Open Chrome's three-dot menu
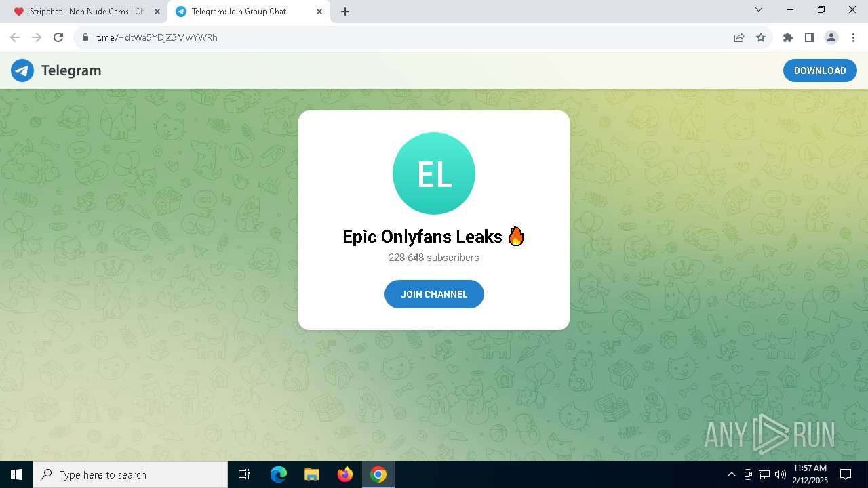Screen dimensions: 868x488 [853, 37]
